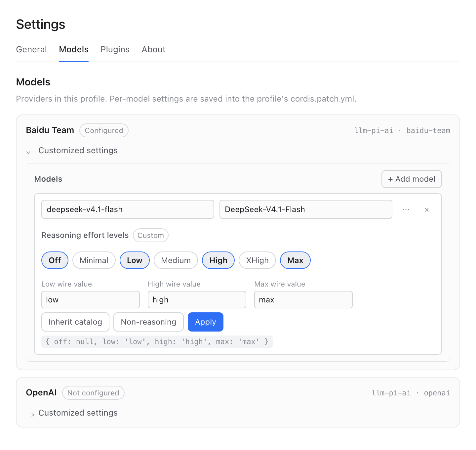Image resolution: width=476 pixels, height=450 pixels.
Task: Click the OpenAI provider heading
Action: (x=41, y=392)
